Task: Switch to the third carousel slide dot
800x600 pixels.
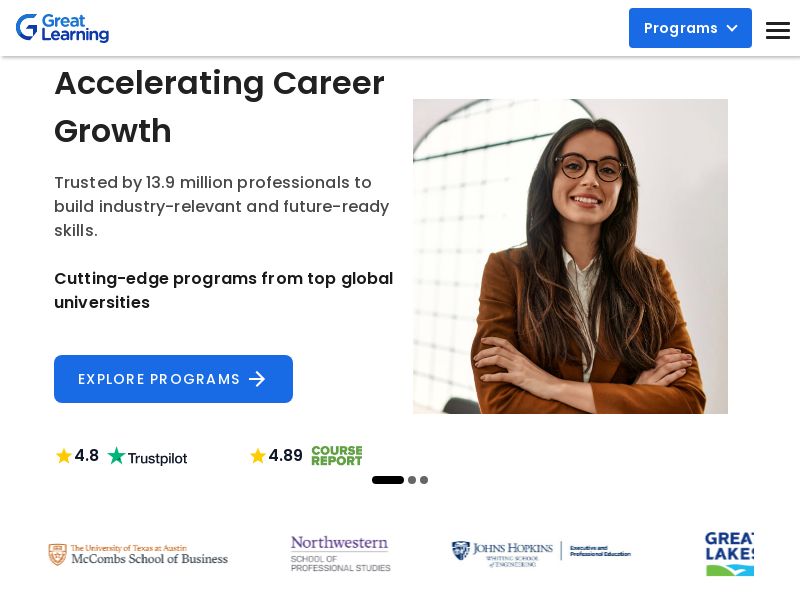Action: [424, 480]
